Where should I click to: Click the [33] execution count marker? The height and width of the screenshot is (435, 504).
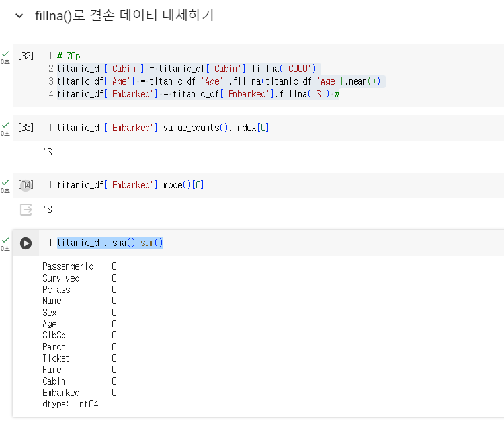pyautogui.click(x=26, y=128)
